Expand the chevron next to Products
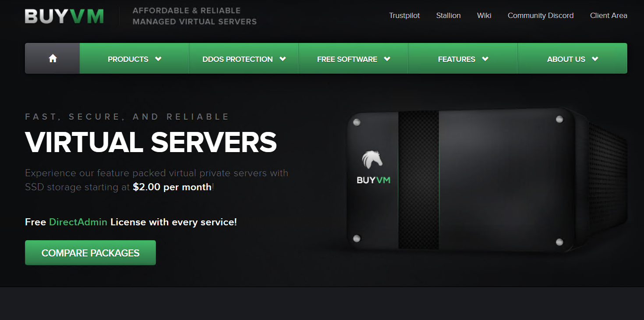The width and height of the screenshot is (644, 320). point(158,59)
